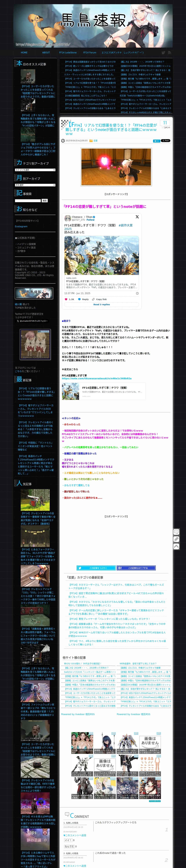
Task: Open 最新記事 link about 竜サボジョブバーサーカー
Action: point(35,411)
